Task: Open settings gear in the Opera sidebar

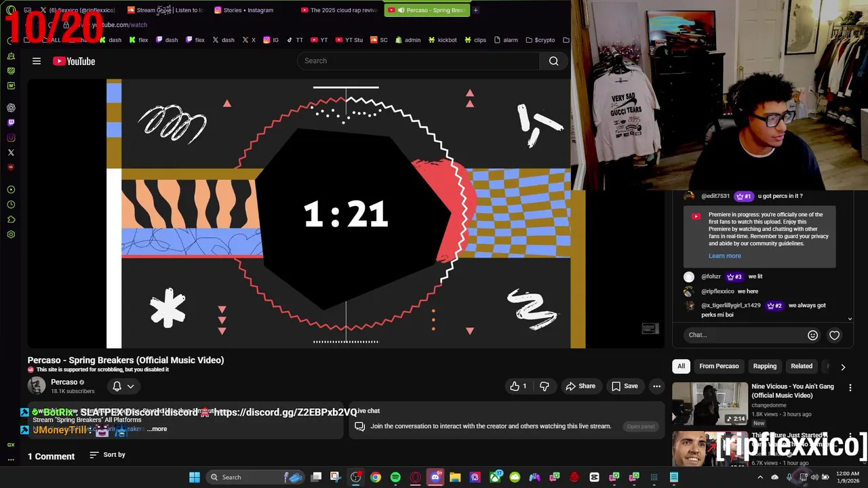Action: click(11, 235)
